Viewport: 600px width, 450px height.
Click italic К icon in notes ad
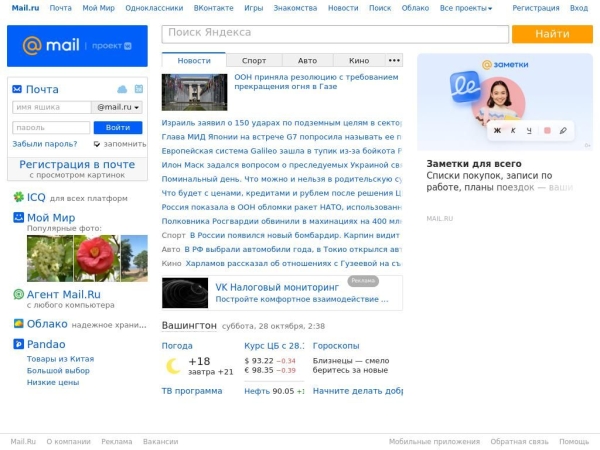[x=513, y=130]
